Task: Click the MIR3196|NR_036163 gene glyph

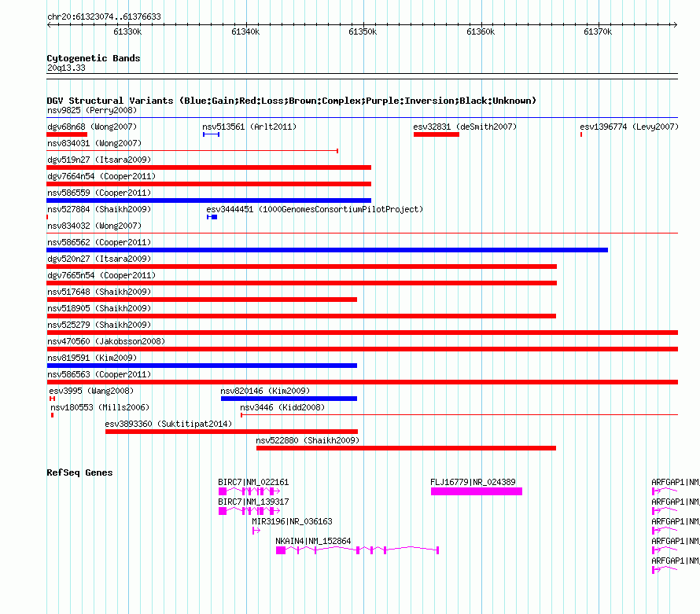Action: (256, 531)
